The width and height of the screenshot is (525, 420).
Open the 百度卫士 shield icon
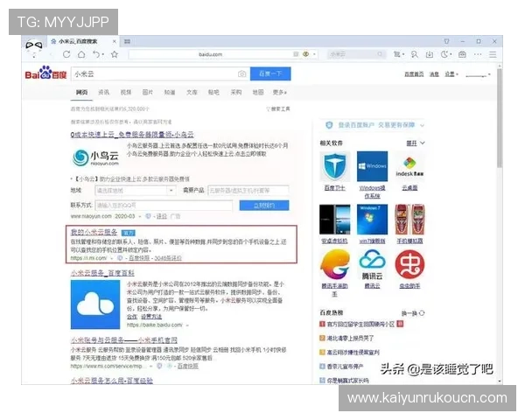click(335, 166)
